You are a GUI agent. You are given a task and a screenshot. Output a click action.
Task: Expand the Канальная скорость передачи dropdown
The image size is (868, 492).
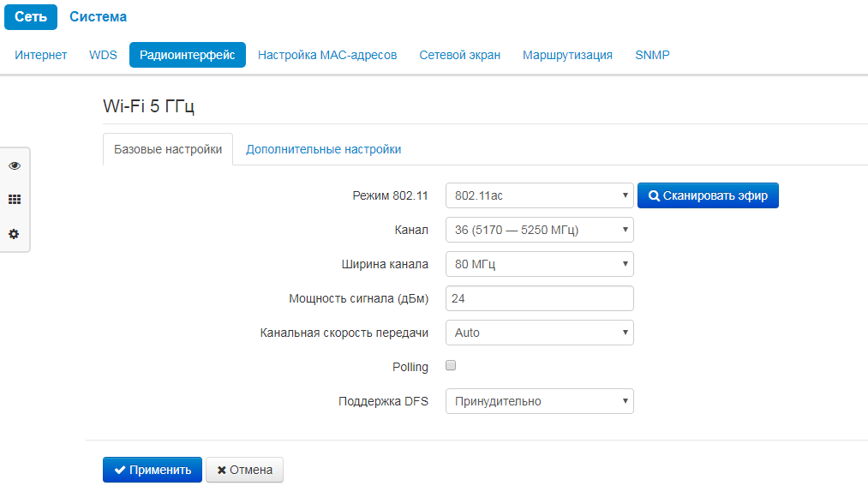539,333
